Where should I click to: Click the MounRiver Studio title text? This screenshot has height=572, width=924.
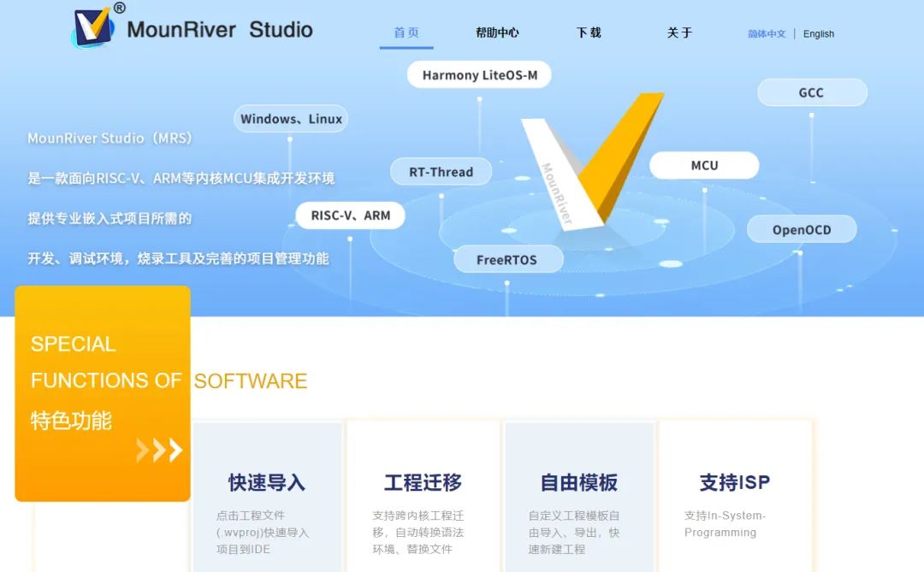(x=220, y=29)
